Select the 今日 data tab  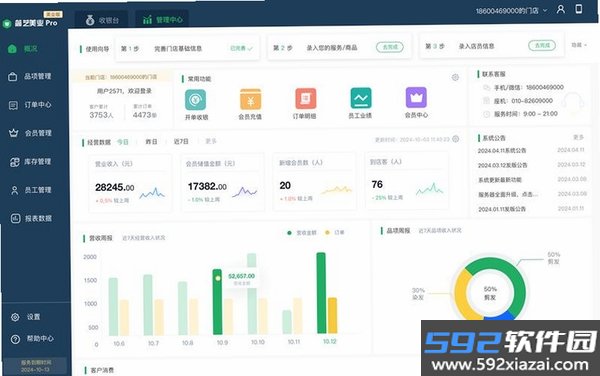(122, 142)
